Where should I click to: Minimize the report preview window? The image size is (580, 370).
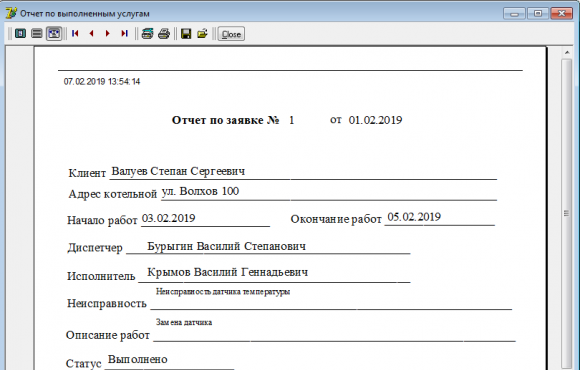(514, 14)
